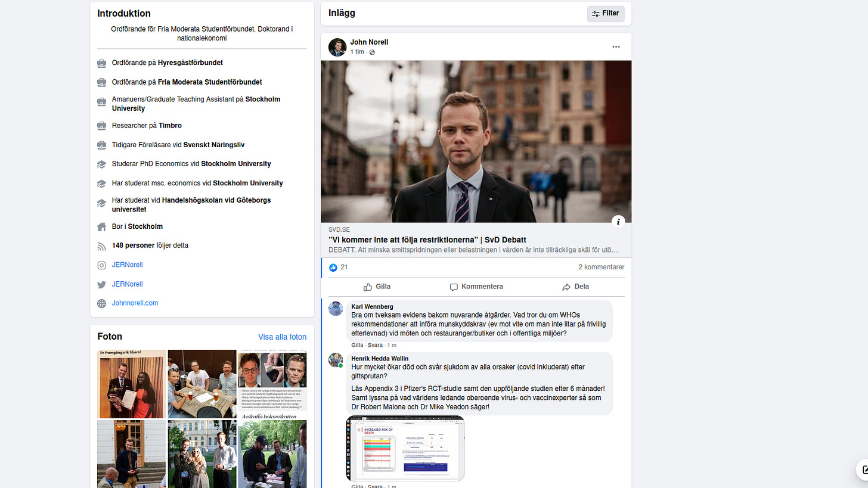868x488 pixels.
Task: Open the photo of man with cap outdoors
Action: (x=272, y=454)
